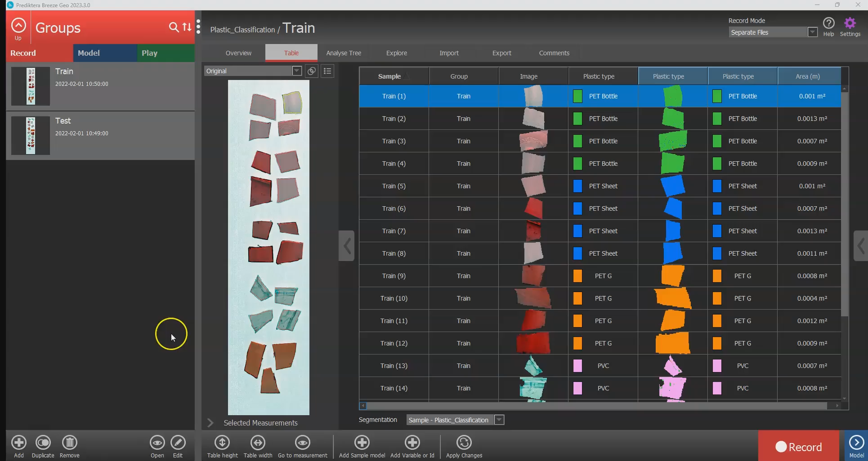Click the Remove trash icon
The width and height of the screenshot is (868, 461).
coord(69,443)
